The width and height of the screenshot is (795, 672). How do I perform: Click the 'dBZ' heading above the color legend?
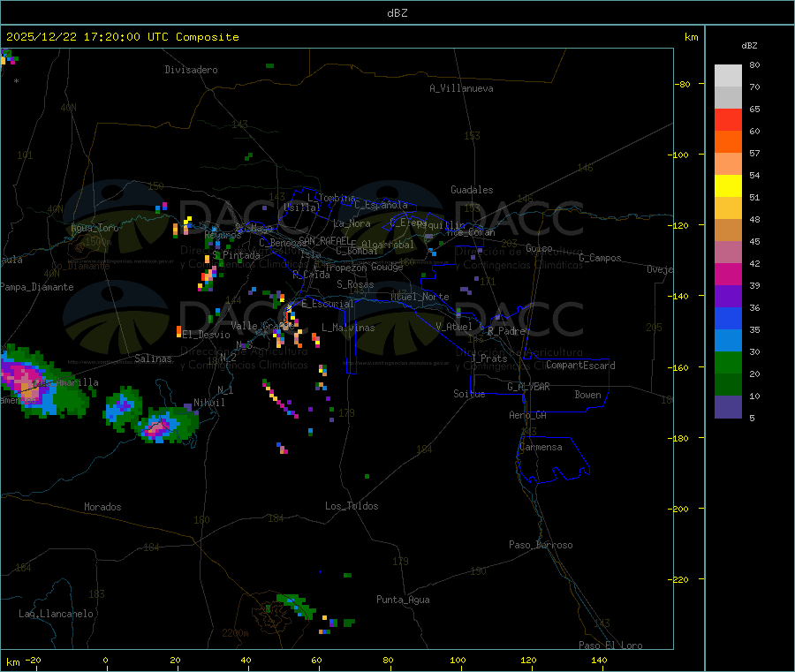pos(749,46)
